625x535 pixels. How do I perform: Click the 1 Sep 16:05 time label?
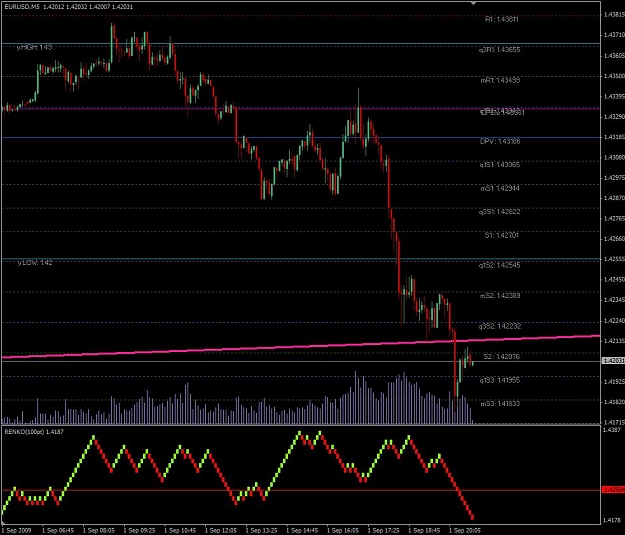[x=342, y=531]
